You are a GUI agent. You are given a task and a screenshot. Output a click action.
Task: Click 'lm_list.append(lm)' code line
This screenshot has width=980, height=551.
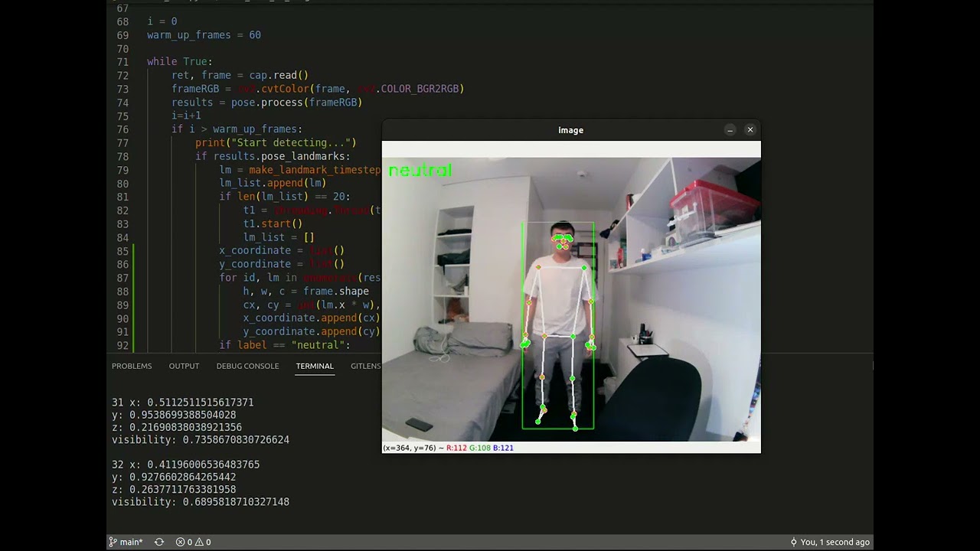(x=273, y=184)
